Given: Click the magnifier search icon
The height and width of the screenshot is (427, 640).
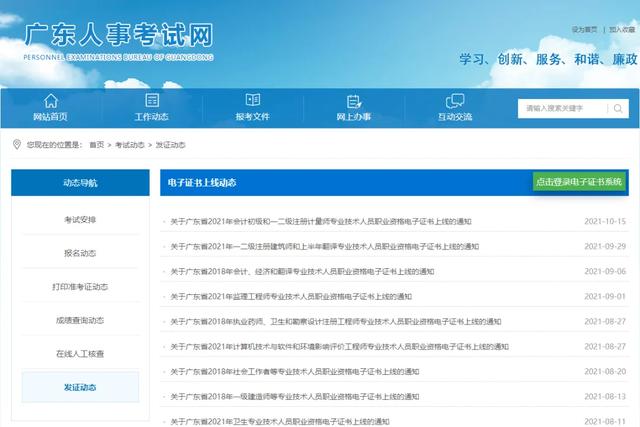Looking at the screenshot, I should 618,108.
